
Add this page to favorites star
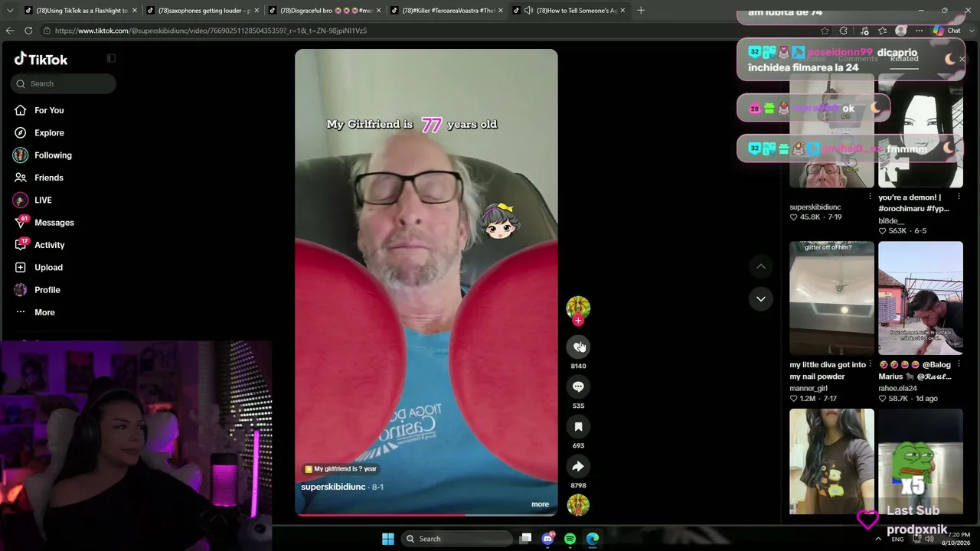click(x=825, y=31)
